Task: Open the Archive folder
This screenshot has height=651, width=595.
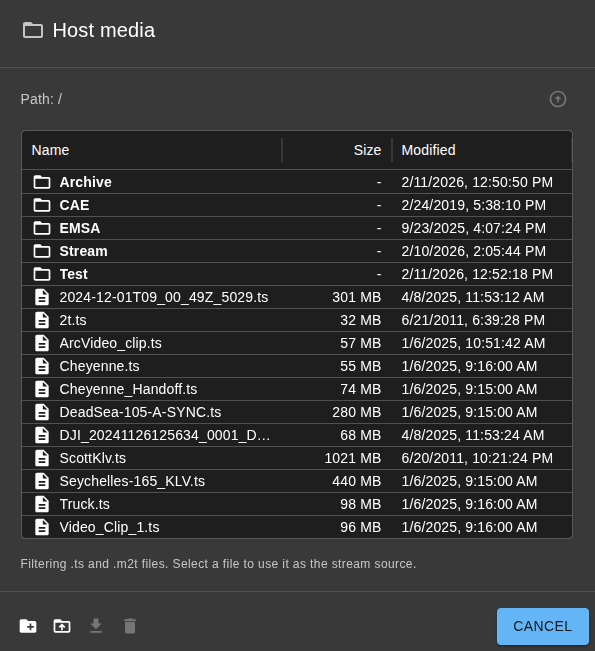Action: pyautogui.click(x=297, y=182)
